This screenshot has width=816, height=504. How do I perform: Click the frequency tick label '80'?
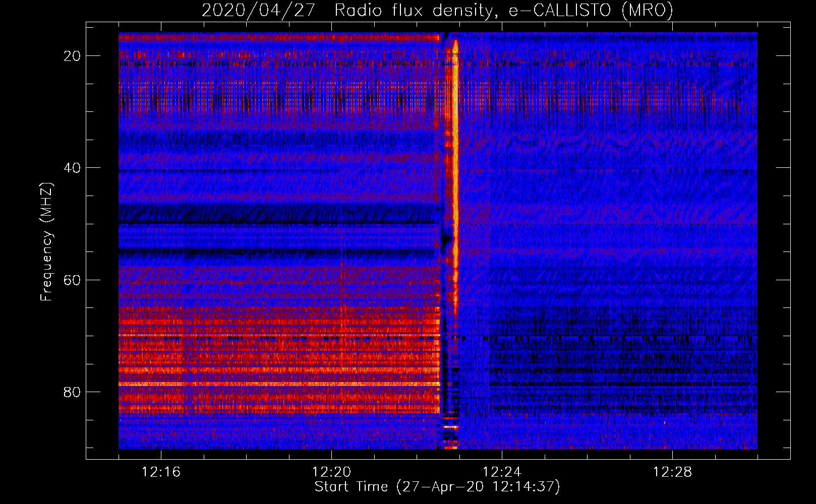(72, 392)
